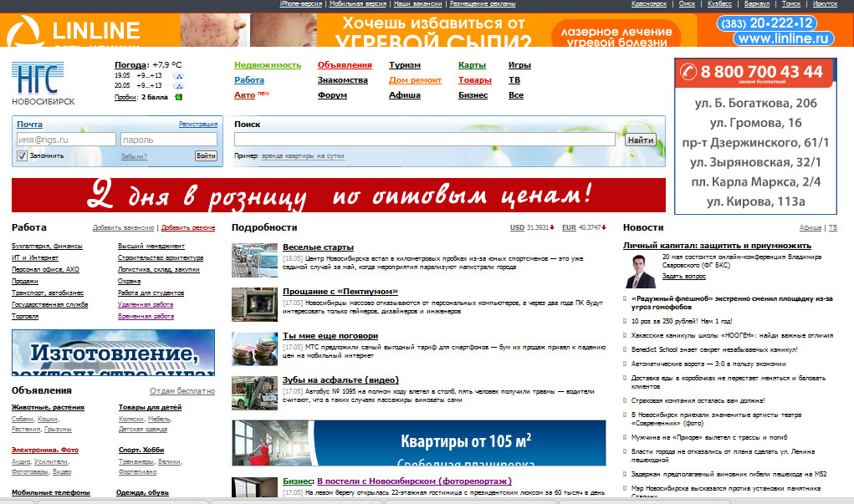Toggle the Запомнить checkbox

click(22, 155)
